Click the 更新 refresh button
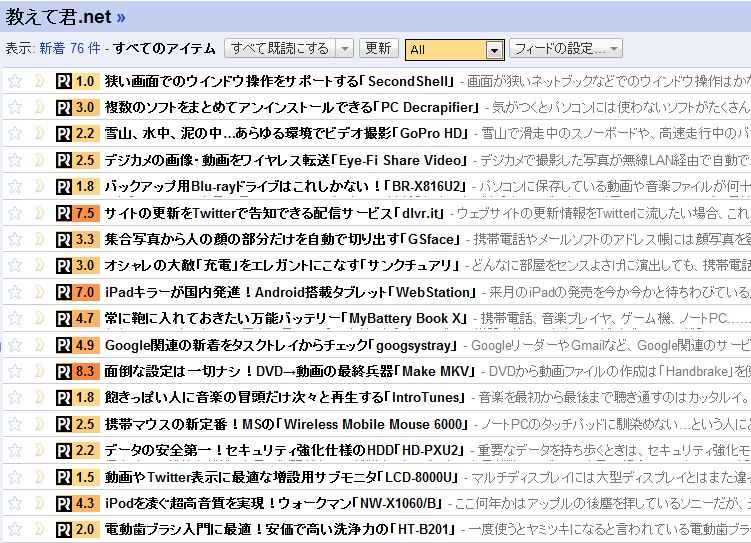This screenshot has width=751, height=543. pyautogui.click(x=378, y=48)
